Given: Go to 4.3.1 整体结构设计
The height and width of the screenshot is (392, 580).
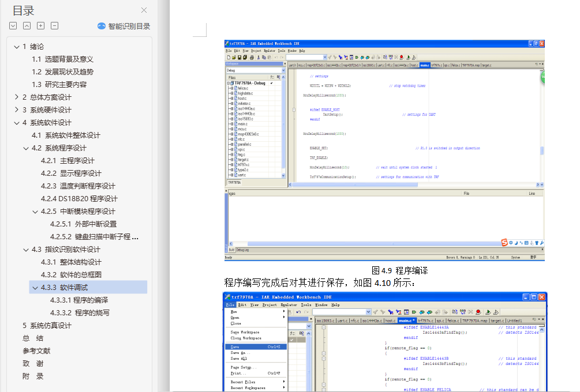Looking at the screenshot, I should [71, 262].
